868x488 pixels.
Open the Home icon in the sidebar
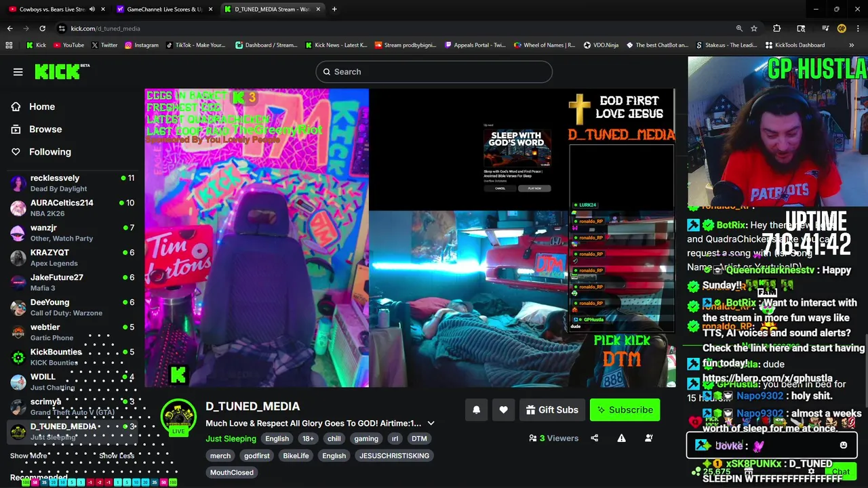[x=16, y=106]
